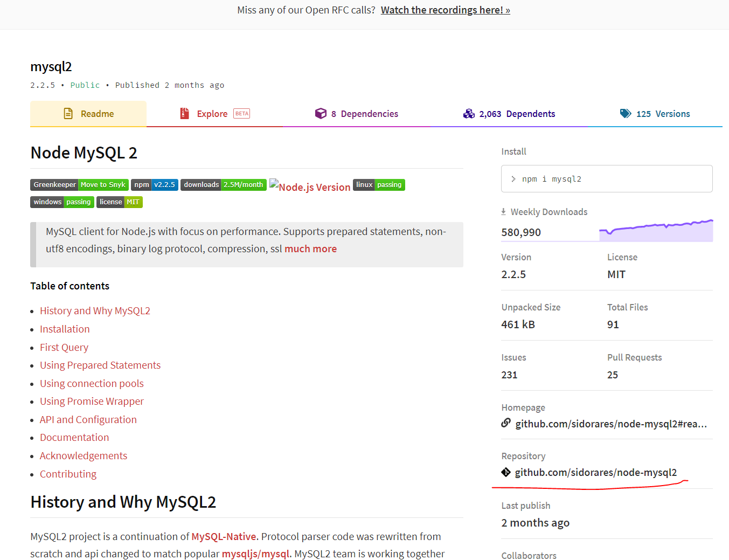Open the Acknowledgements contents link
This screenshot has height=560, width=729.
(x=84, y=455)
